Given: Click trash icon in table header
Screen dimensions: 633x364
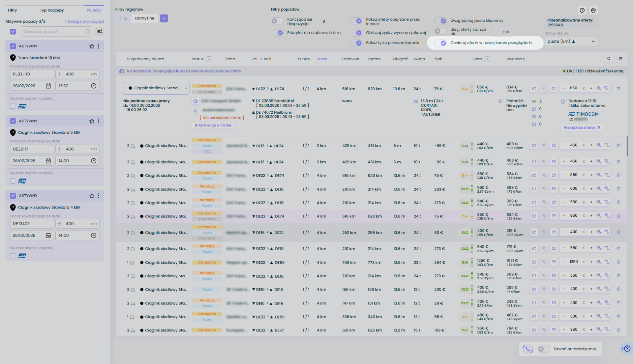Looking at the screenshot, I should 621,59.
